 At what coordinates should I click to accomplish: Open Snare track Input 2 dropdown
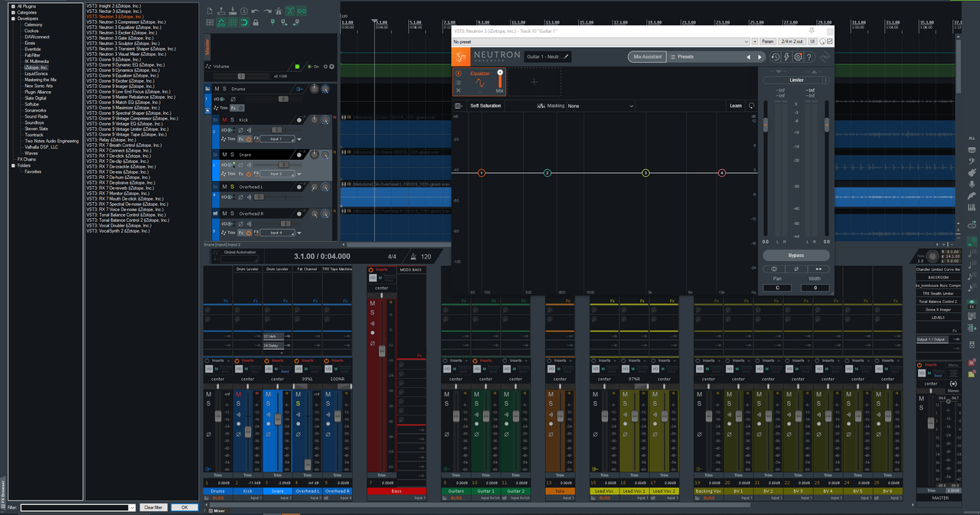(x=277, y=174)
